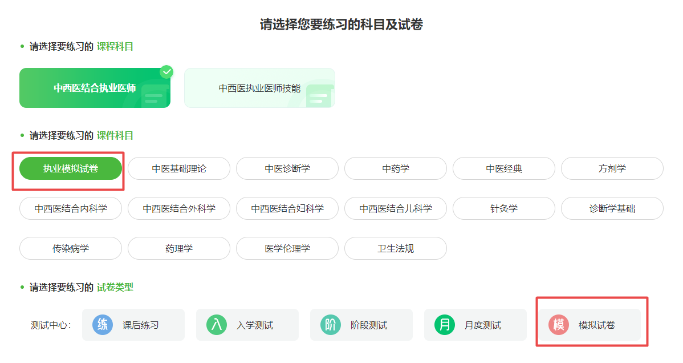
Task: Click the green 月 icon for 月度测试
Action: tap(445, 325)
